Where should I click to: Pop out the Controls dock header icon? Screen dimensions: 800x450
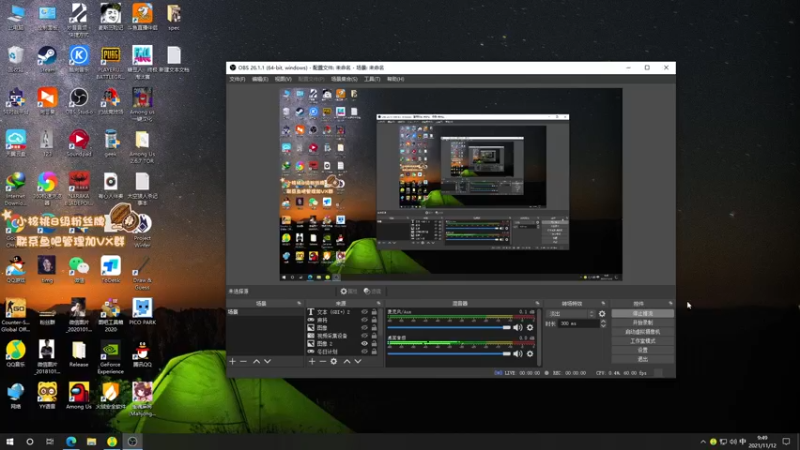[670, 304]
